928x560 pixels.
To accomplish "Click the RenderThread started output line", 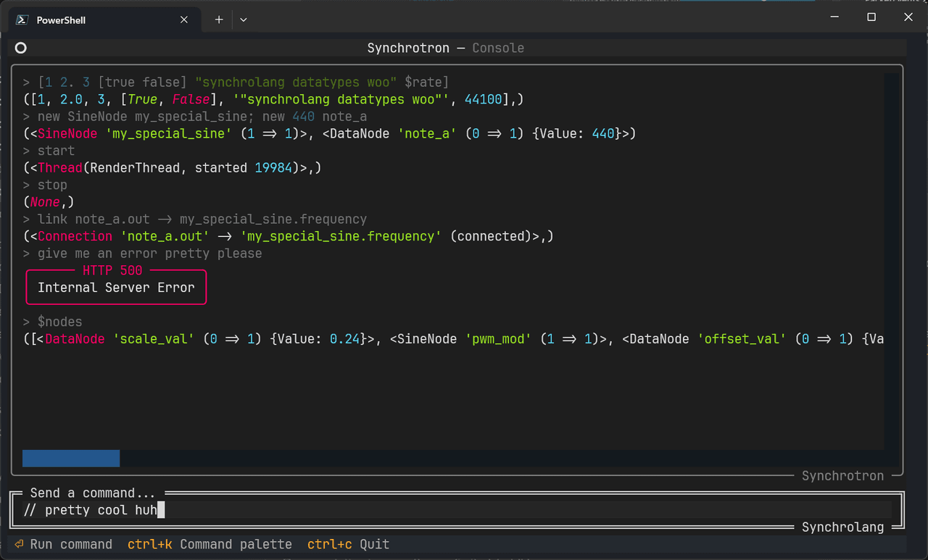I will pyautogui.click(x=171, y=167).
